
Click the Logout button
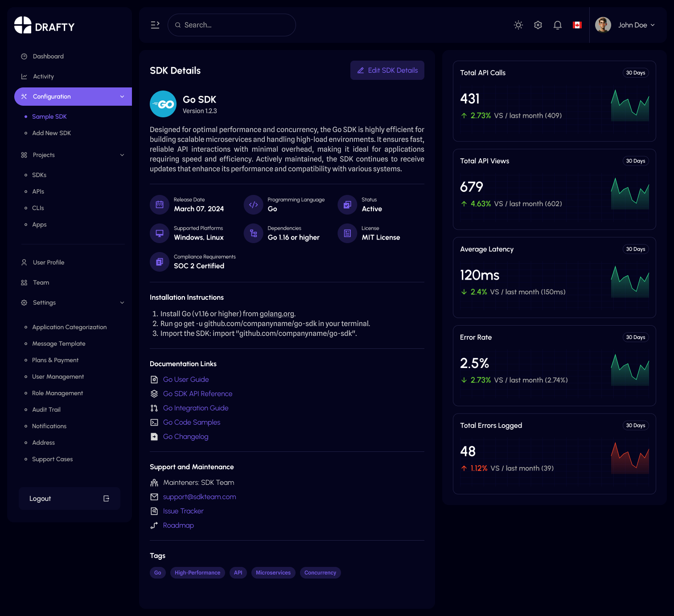tap(70, 499)
